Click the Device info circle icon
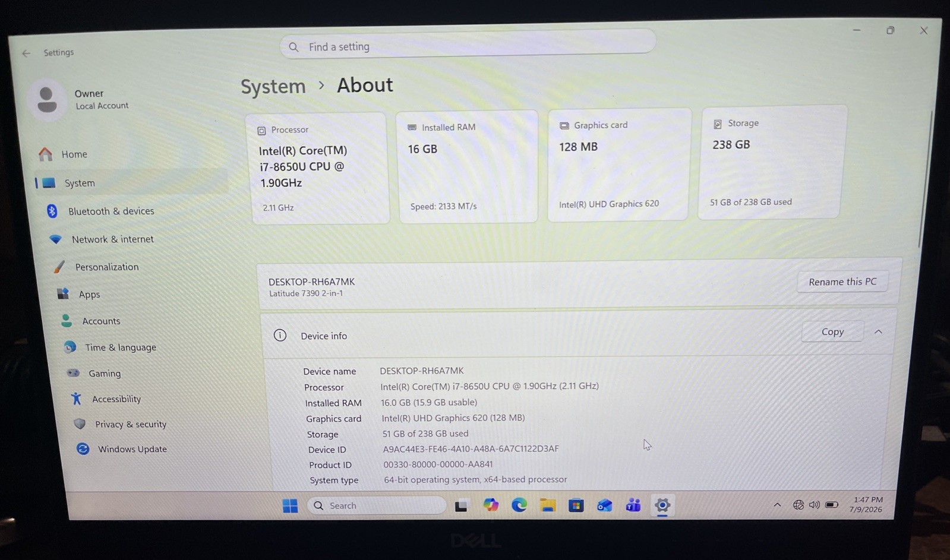This screenshot has height=560, width=950. tap(280, 336)
